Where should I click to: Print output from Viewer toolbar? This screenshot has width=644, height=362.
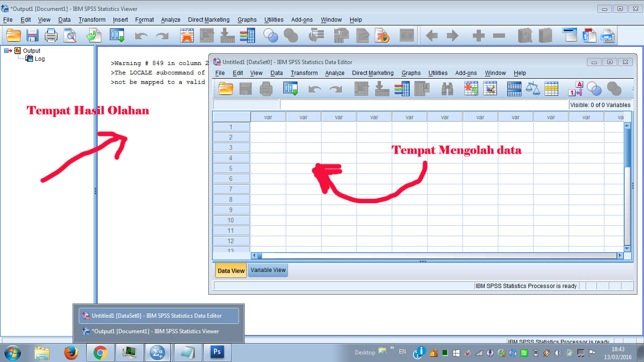coord(51,36)
